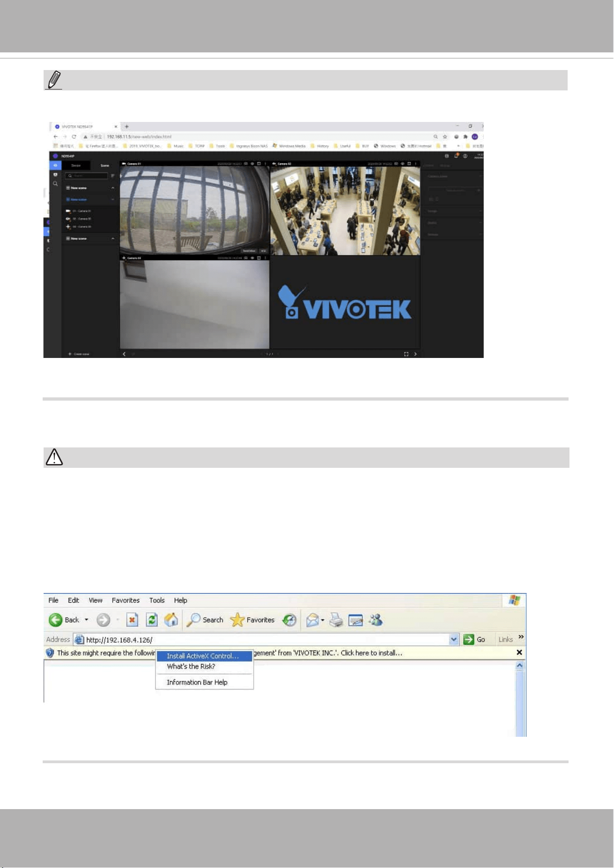This screenshot has height=868, width=614.
Task: Click the IE Back arrow button
Action: pyautogui.click(x=56, y=620)
